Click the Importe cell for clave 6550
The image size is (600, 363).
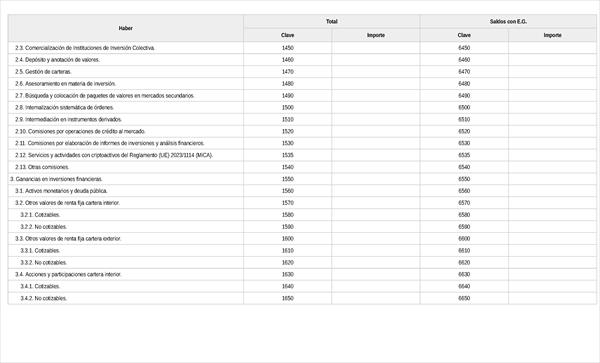(553, 179)
